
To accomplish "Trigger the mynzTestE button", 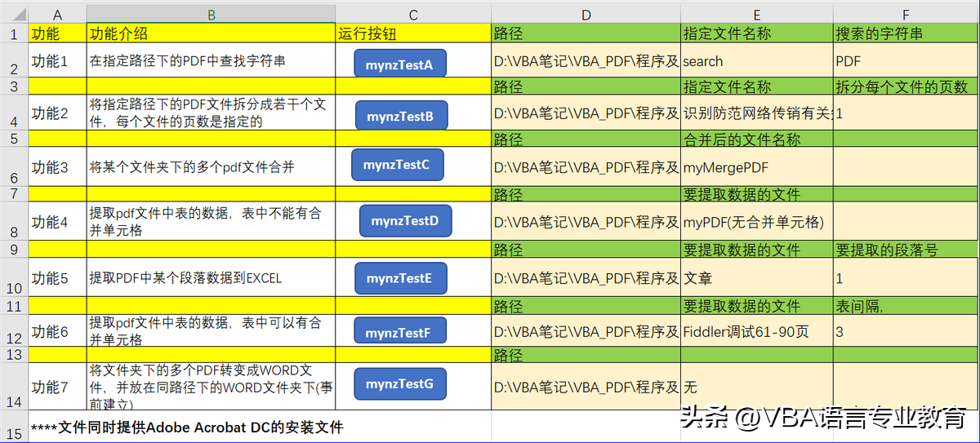I will [400, 278].
